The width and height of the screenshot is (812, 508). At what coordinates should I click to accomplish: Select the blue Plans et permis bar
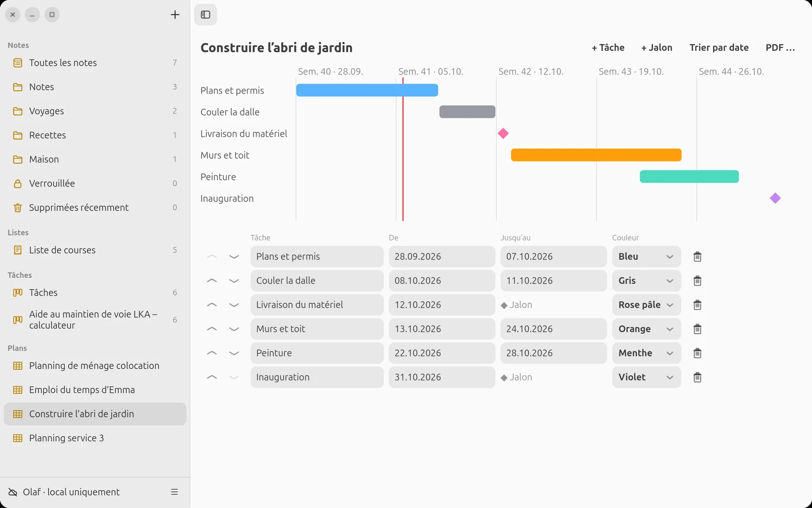click(x=367, y=90)
